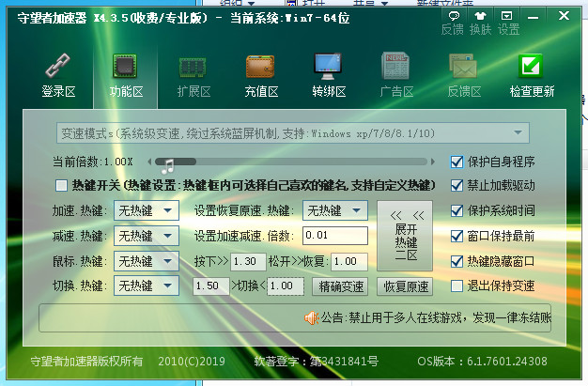Open the 减速.热键 dropdown
The height and width of the screenshot is (386, 588).
coord(147,236)
